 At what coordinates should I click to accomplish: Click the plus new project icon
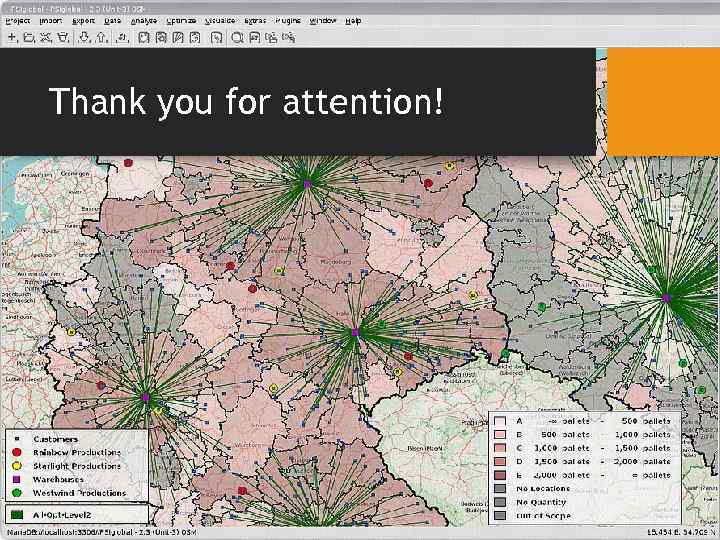pyautogui.click(x=12, y=38)
